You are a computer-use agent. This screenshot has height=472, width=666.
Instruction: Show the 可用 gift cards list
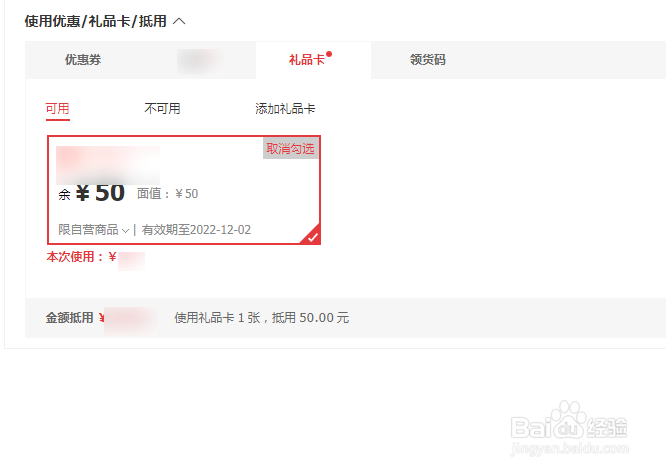click(57, 109)
